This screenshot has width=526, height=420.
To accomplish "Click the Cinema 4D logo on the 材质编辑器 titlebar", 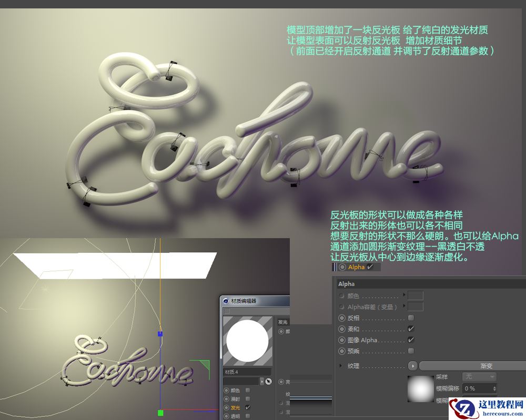I will [x=226, y=301].
